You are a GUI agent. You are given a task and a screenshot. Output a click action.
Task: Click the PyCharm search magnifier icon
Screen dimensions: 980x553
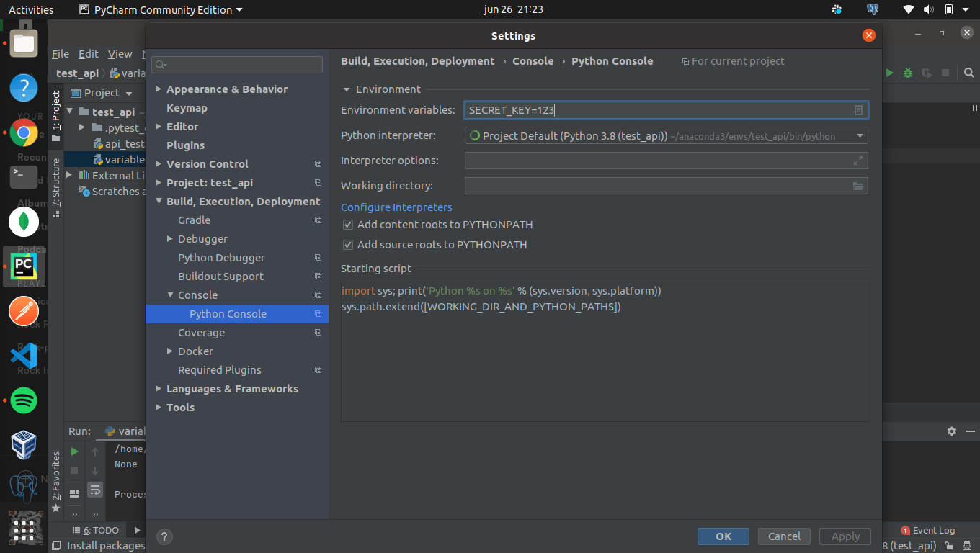pos(969,73)
